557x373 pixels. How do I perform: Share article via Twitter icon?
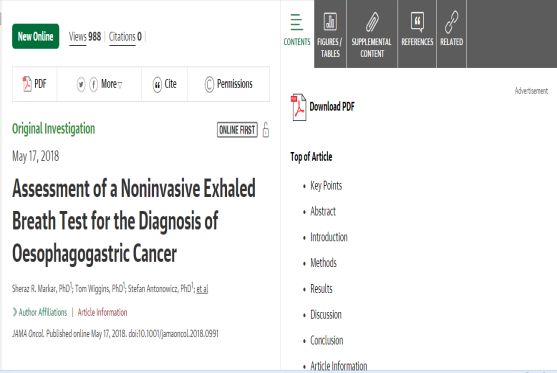[81, 85]
